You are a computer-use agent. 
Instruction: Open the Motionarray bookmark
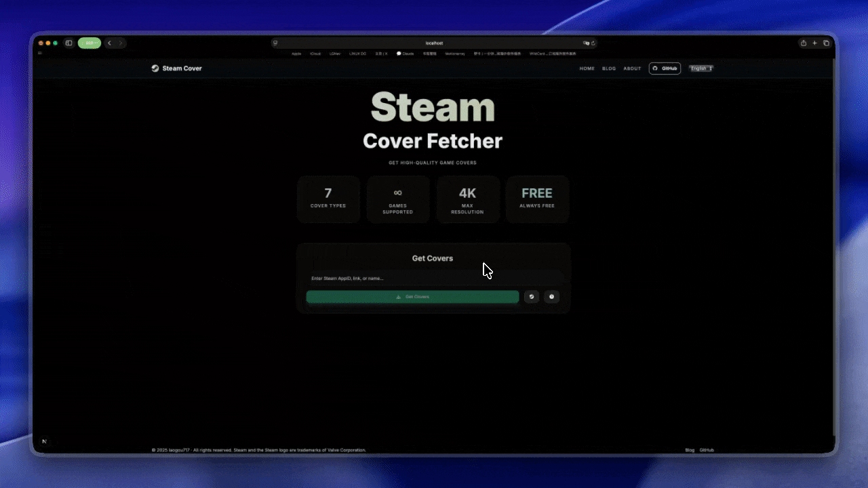455,54
